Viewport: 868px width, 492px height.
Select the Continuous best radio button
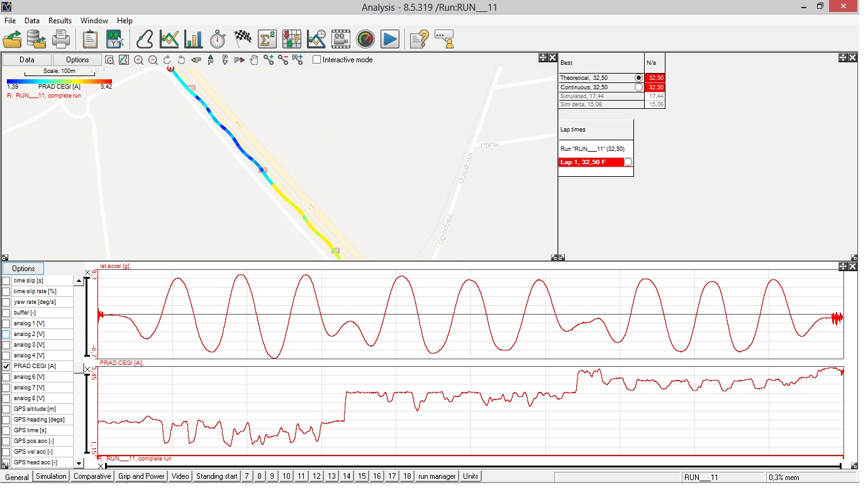[x=639, y=87]
